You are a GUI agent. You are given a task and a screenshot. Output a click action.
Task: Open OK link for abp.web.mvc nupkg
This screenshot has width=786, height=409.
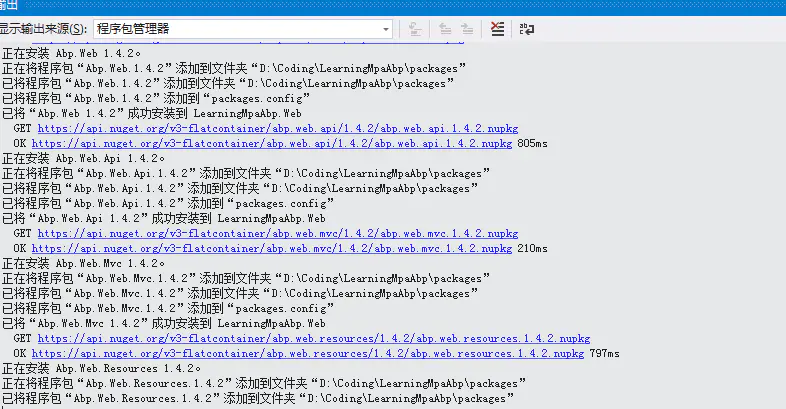272,249
